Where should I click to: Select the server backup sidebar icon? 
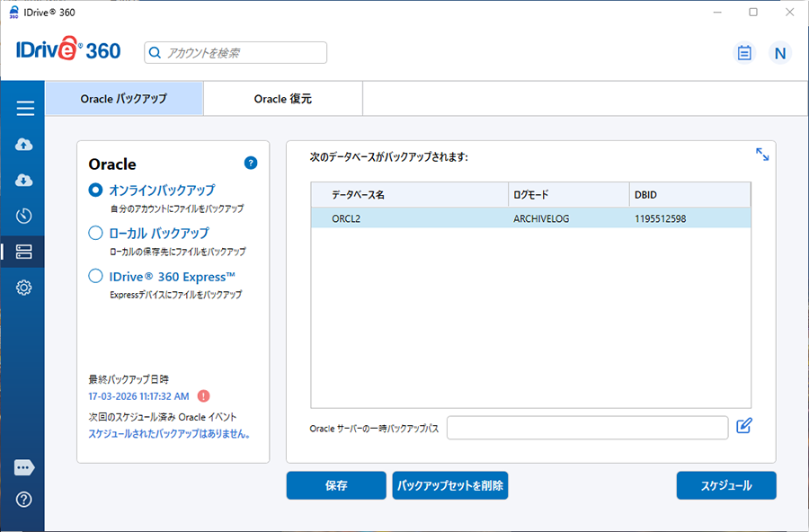pyautogui.click(x=25, y=252)
